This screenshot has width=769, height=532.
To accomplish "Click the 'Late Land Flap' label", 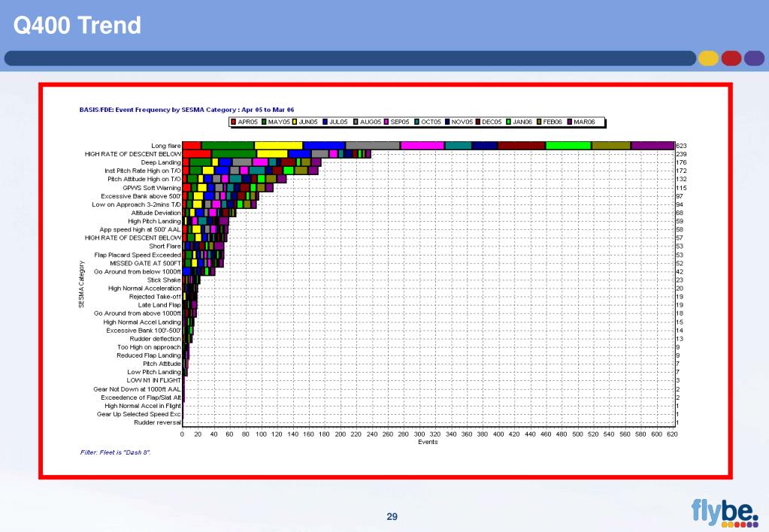I will 159,305.
